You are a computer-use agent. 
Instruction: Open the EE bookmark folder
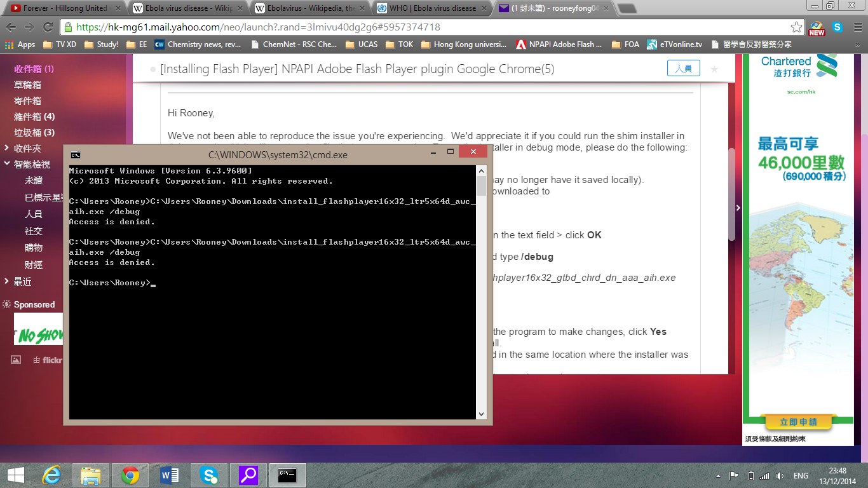(137, 44)
